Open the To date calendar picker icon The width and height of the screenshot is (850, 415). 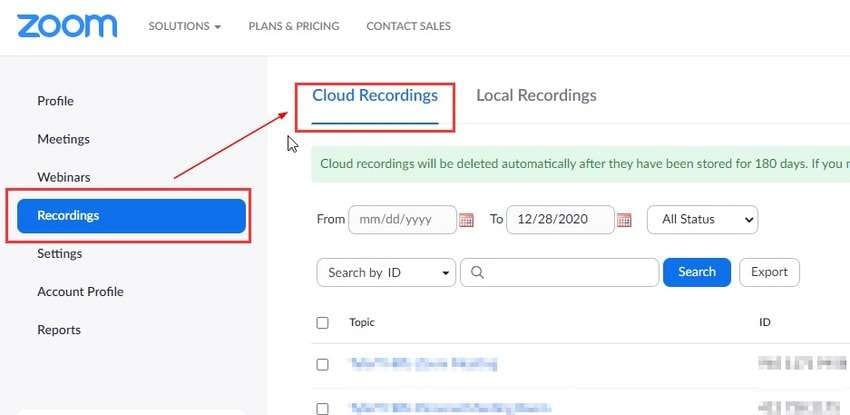[624, 219]
